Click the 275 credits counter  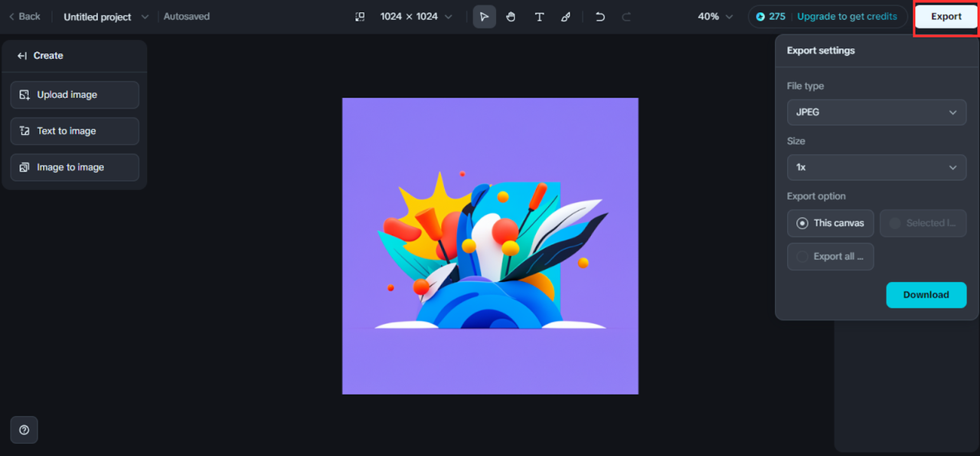(770, 17)
